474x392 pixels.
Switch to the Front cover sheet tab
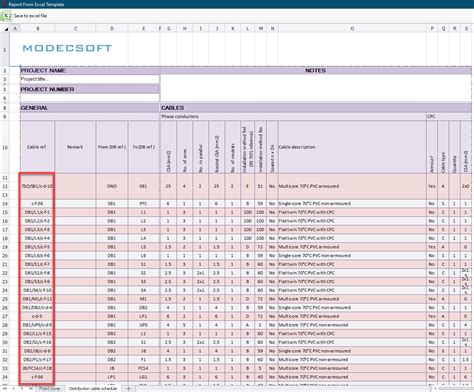coord(50,389)
